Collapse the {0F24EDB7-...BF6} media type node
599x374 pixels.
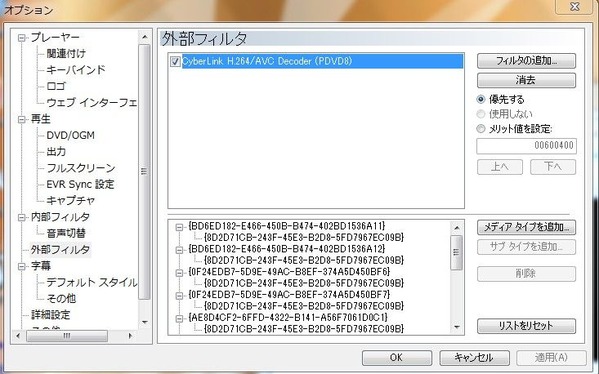(x=179, y=273)
